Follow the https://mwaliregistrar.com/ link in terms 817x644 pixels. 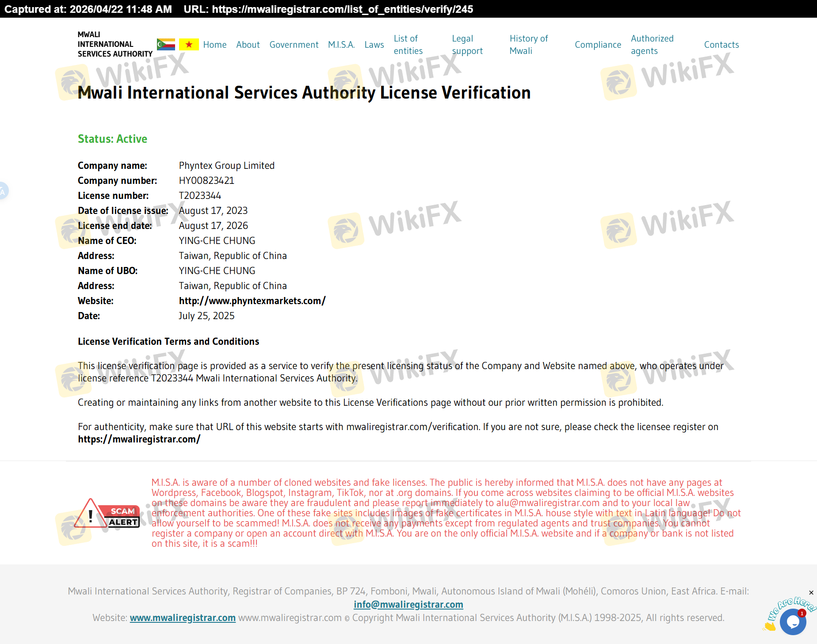point(139,439)
